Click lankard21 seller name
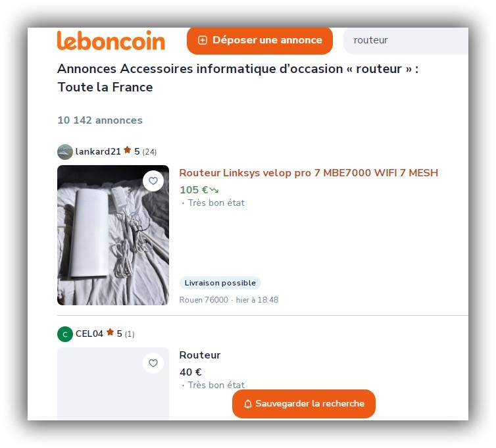This screenshot has height=448, width=496. 98,151
